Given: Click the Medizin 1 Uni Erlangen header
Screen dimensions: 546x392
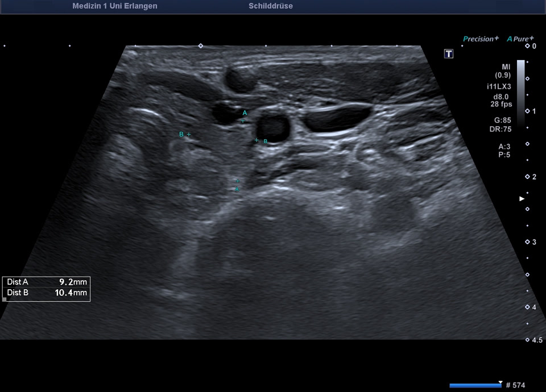Looking at the screenshot, I should 115,6.
